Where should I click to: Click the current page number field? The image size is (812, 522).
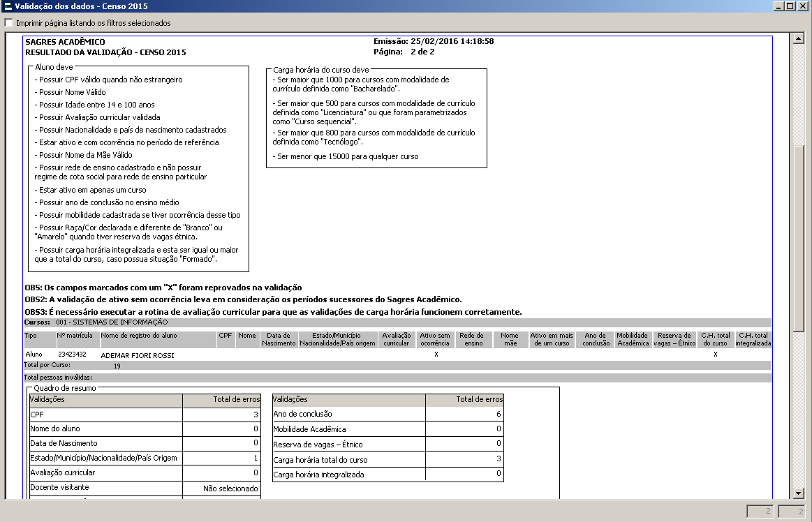tap(760, 512)
